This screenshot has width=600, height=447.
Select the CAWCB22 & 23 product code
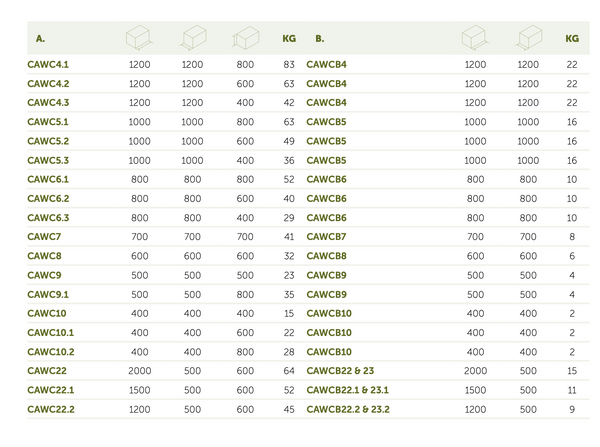pyautogui.click(x=340, y=371)
